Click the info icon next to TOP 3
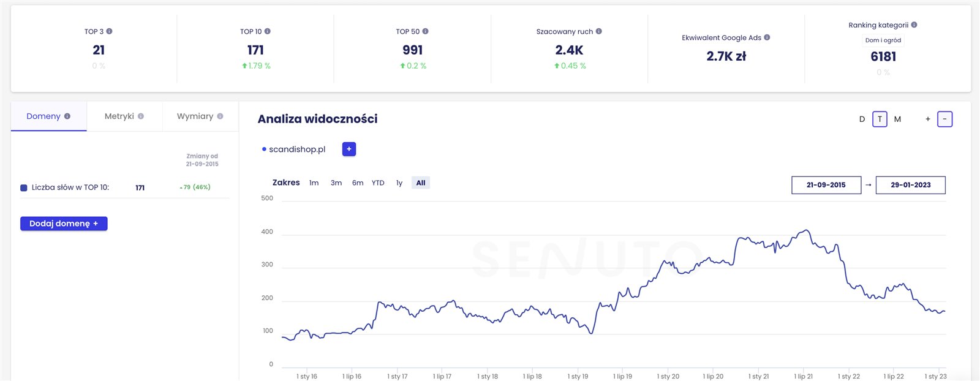The height and width of the screenshot is (381, 980). click(110, 31)
